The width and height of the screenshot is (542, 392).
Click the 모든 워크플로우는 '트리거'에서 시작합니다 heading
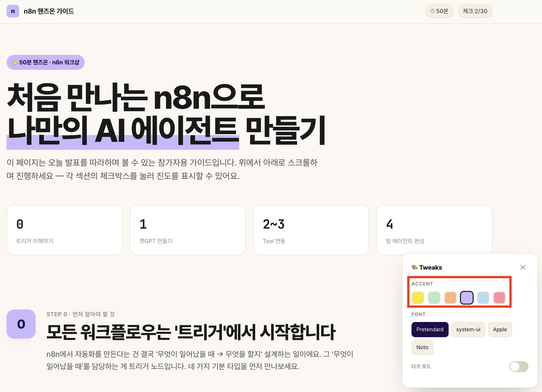191,332
